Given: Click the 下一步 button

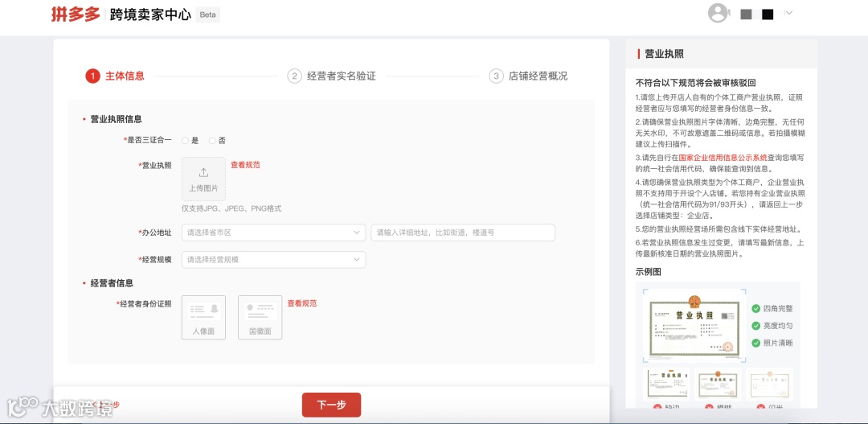Looking at the screenshot, I should [332, 405].
